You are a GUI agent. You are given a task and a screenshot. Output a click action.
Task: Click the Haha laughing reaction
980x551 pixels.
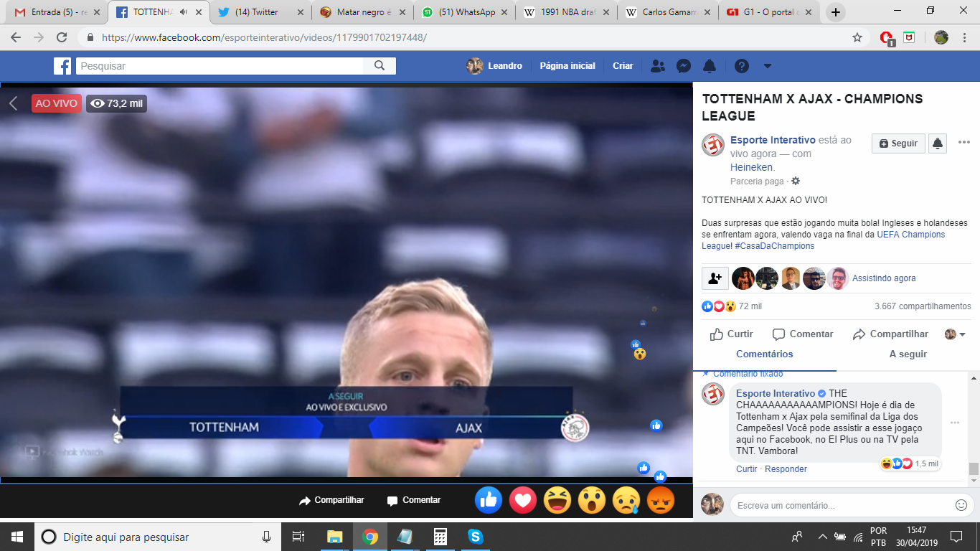(557, 500)
